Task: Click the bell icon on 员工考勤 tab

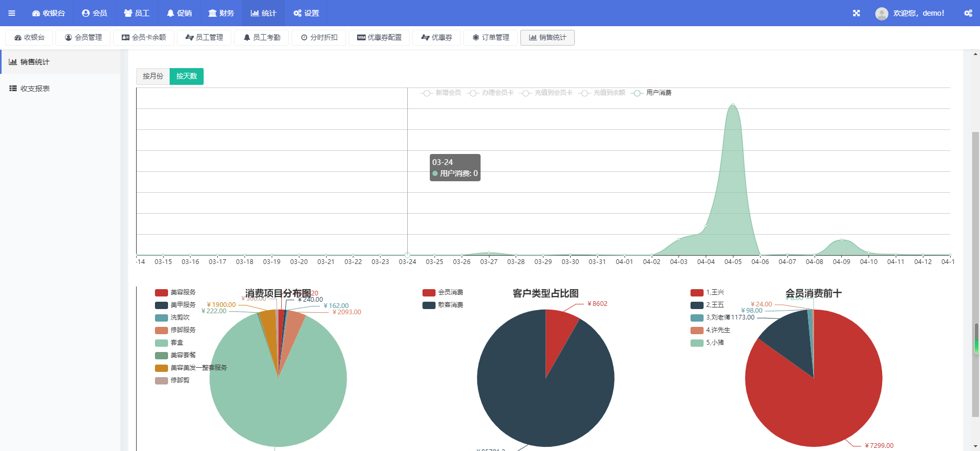Action: tap(247, 38)
